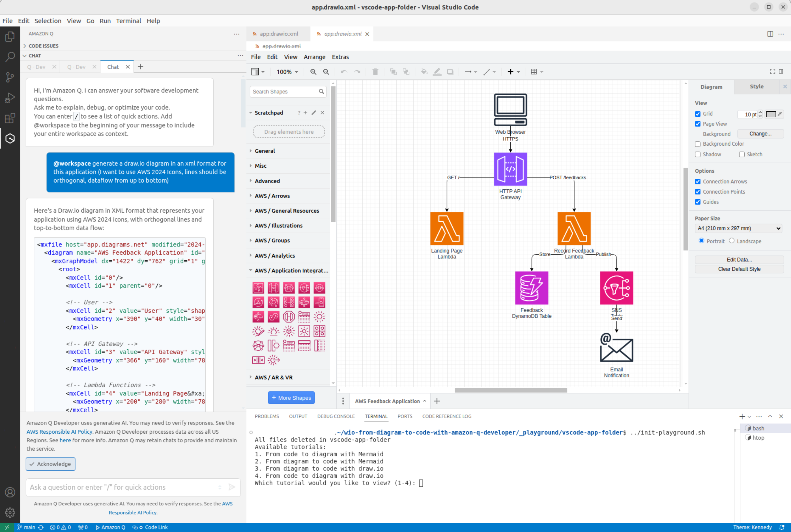Screen dimensions: 791x532
Task: Click the To Back toolbar icon
Action: [406, 72]
